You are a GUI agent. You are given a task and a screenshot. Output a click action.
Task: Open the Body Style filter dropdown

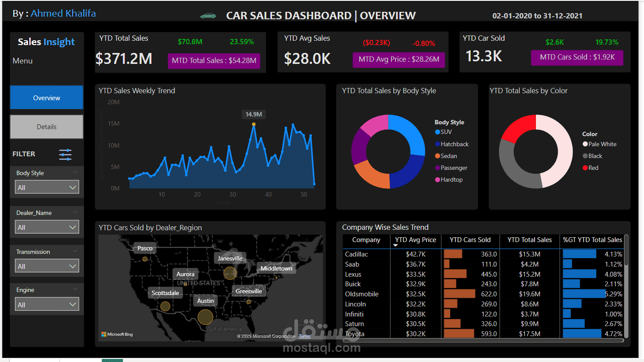[x=46, y=187]
